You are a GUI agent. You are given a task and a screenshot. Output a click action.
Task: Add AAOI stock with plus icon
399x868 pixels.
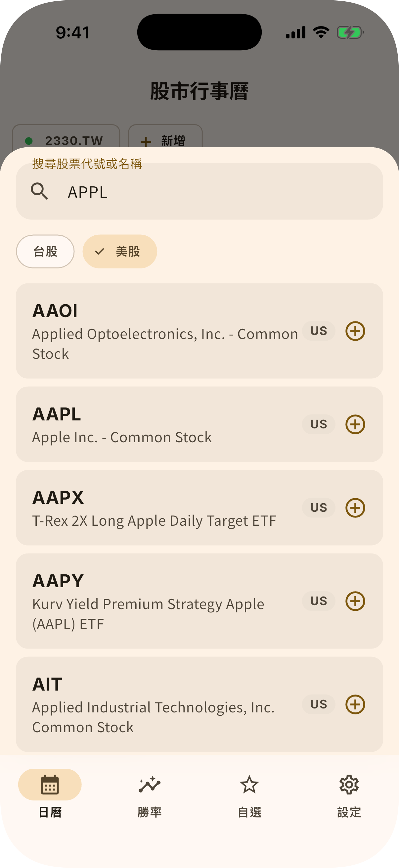(x=355, y=331)
